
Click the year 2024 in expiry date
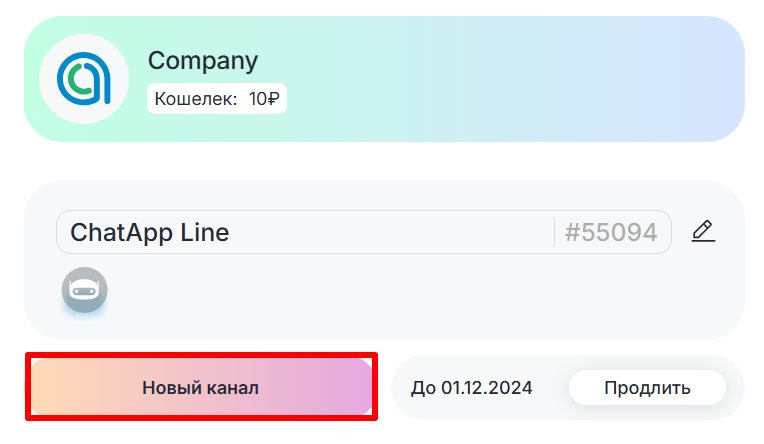point(513,388)
